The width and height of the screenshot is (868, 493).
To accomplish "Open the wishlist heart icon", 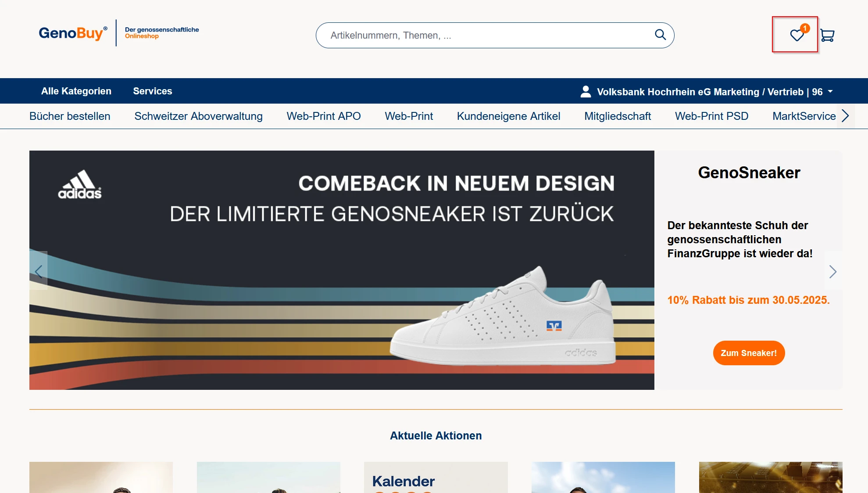I will click(797, 35).
